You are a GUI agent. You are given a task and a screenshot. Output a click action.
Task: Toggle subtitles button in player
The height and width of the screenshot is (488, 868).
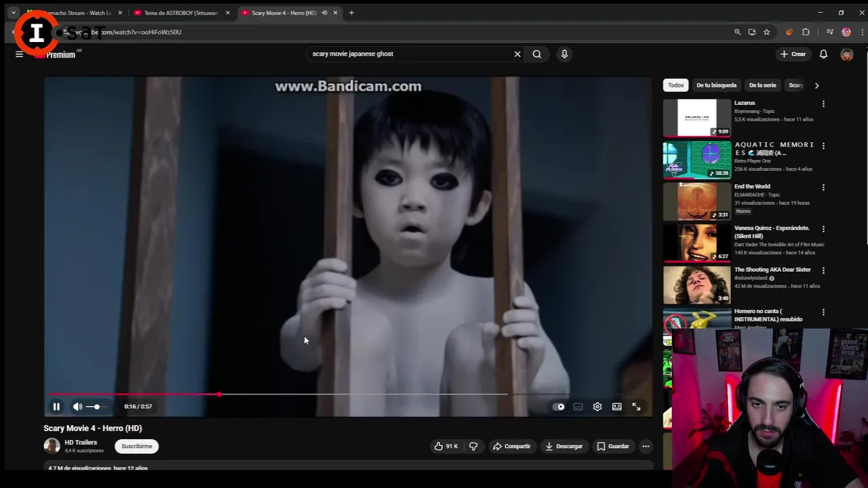578,407
